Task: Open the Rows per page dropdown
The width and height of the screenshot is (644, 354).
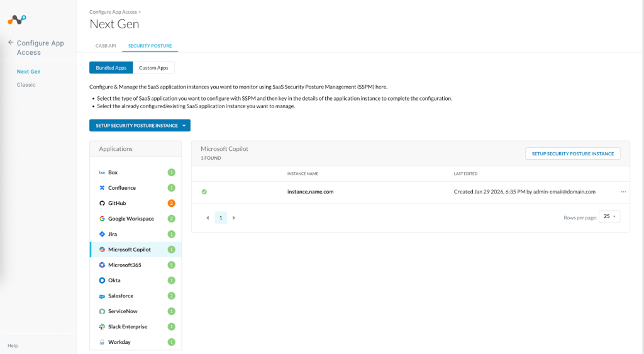Action: [x=609, y=216]
